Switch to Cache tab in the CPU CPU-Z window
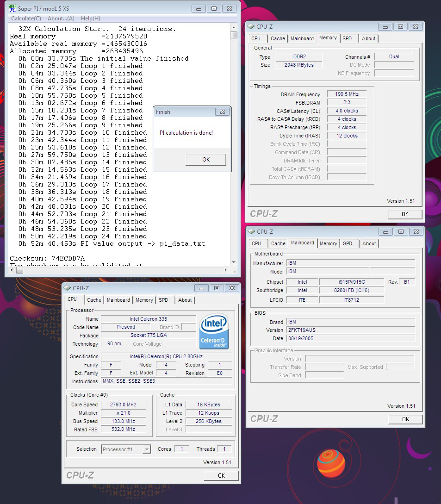This screenshot has height=504, width=441. click(94, 300)
